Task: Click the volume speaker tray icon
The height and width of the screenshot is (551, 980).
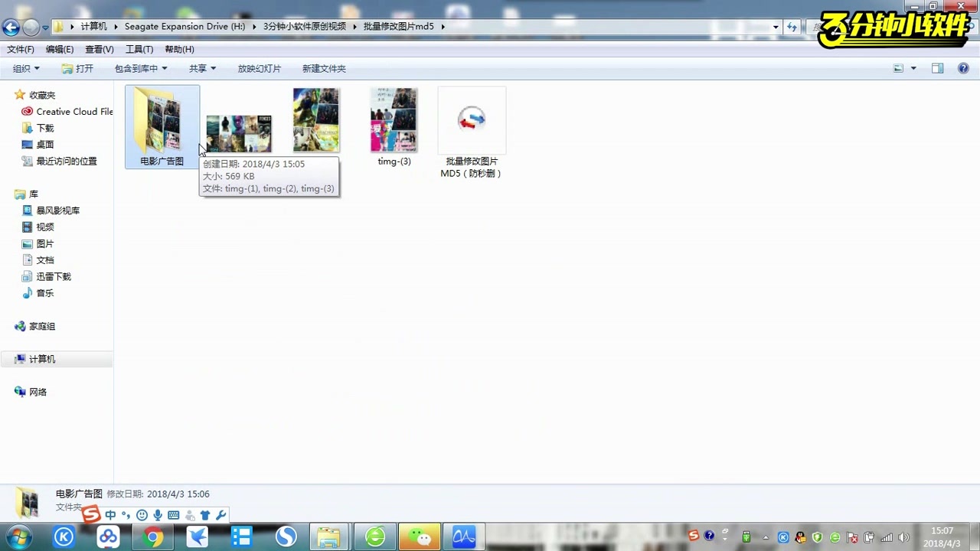Action: tap(903, 538)
